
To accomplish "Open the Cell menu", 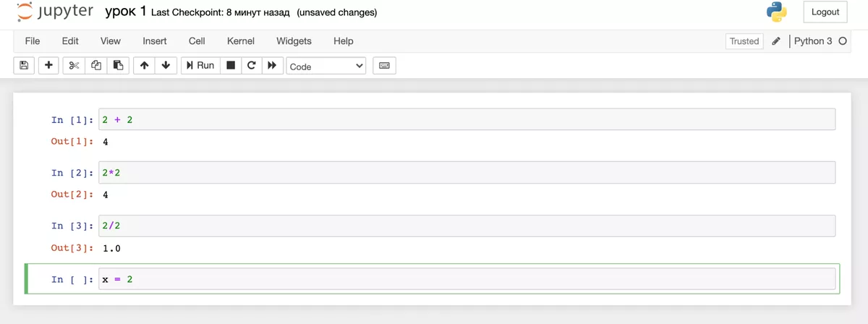I will coord(197,41).
